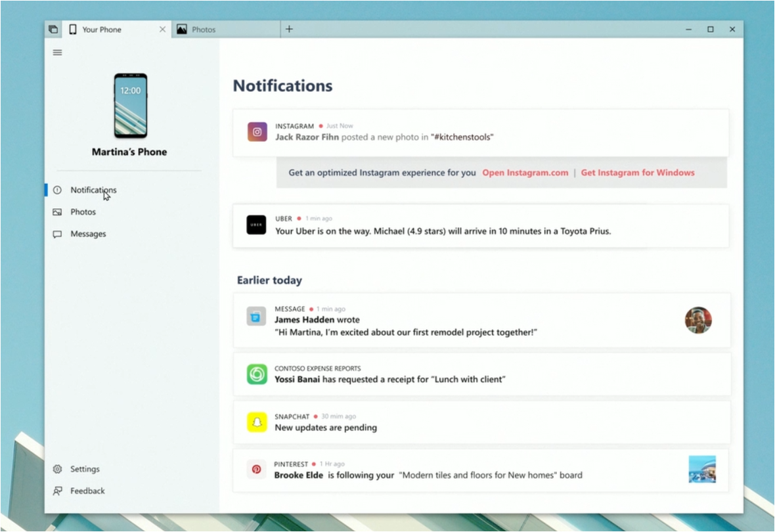
Task: Click the Uber app icon
Action: pyautogui.click(x=256, y=225)
